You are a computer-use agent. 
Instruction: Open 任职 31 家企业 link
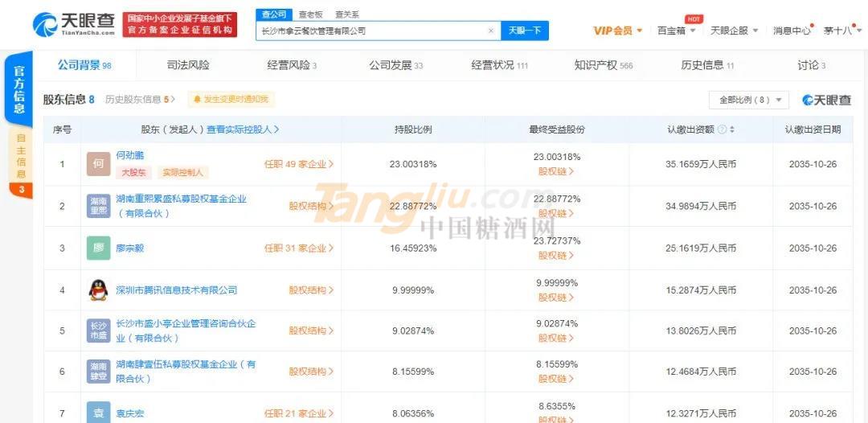point(299,248)
